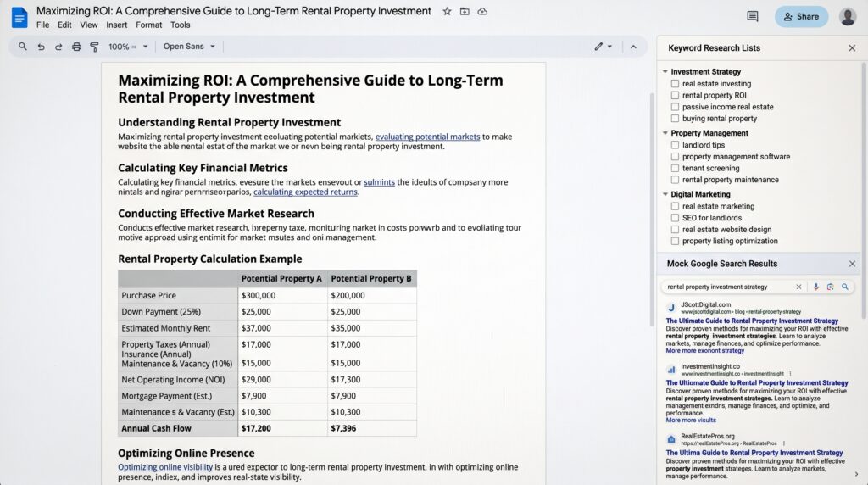The image size is (868, 485).
Task: Open the View menu
Action: tap(88, 25)
